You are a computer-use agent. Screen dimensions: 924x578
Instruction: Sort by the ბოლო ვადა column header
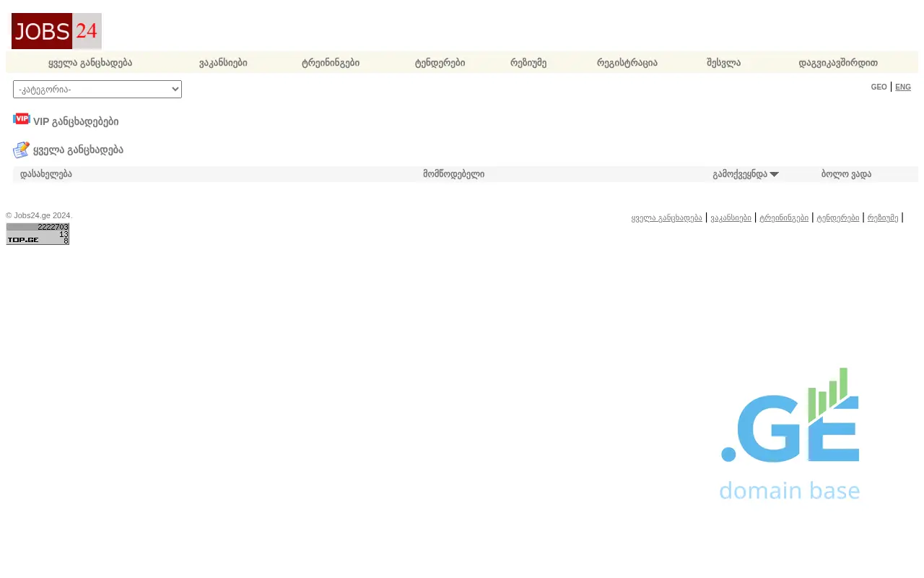846,174
